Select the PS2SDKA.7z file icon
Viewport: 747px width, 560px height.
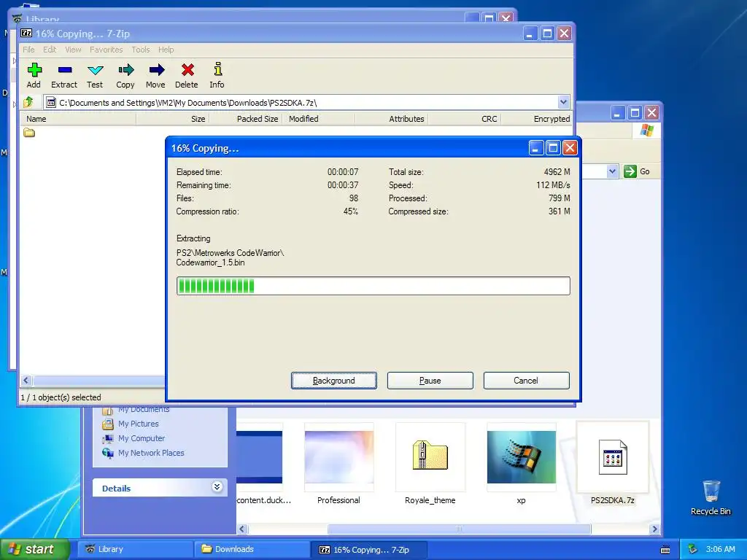coord(613,457)
